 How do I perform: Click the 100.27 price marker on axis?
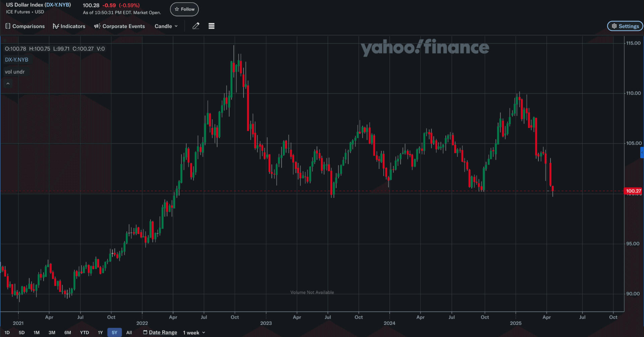(x=633, y=191)
